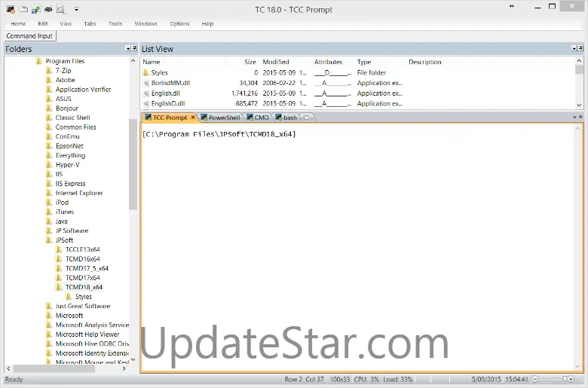Select the BorlndMM.dll file row
Image resolution: width=588 pixels, height=388 pixels.
(x=170, y=83)
